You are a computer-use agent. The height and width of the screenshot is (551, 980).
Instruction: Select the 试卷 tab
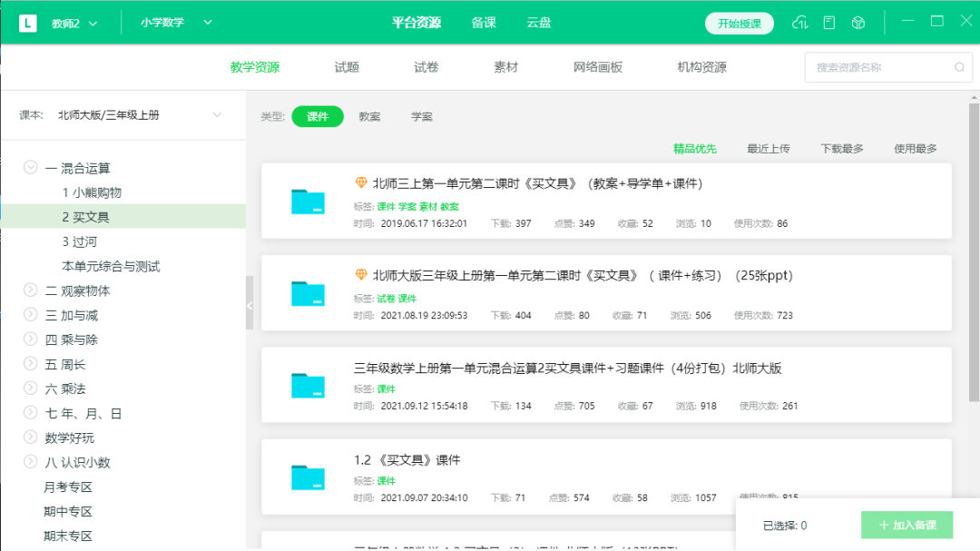[426, 67]
